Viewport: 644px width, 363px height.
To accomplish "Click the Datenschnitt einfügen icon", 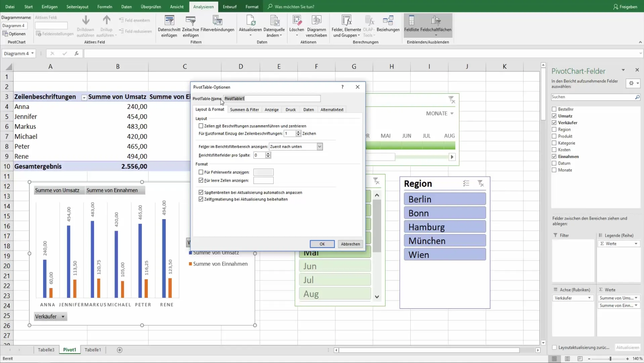I will click(x=169, y=21).
